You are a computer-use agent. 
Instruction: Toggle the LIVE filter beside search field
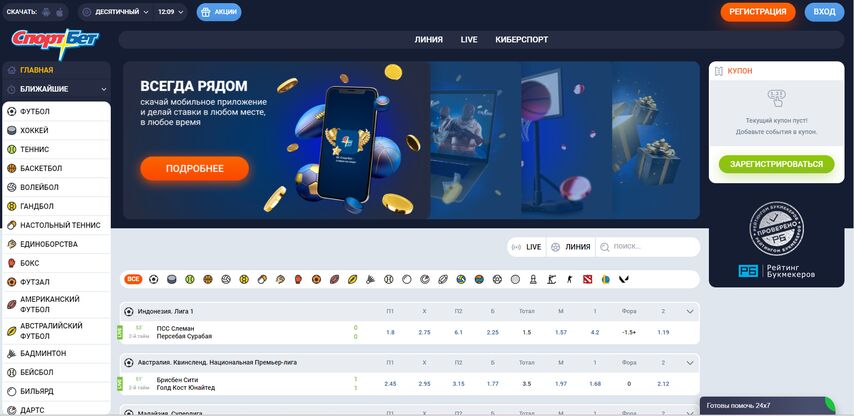pyautogui.click(x=526, y=246)
